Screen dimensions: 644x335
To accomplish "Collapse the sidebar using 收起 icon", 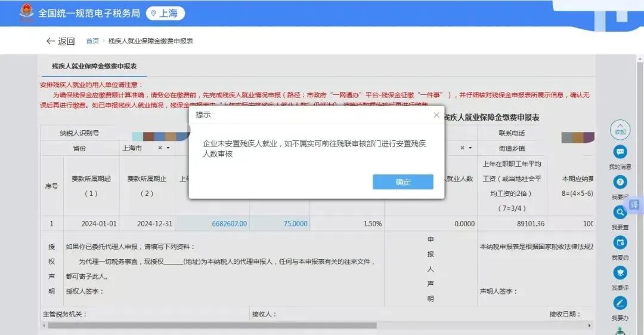I will coord(620,130).
